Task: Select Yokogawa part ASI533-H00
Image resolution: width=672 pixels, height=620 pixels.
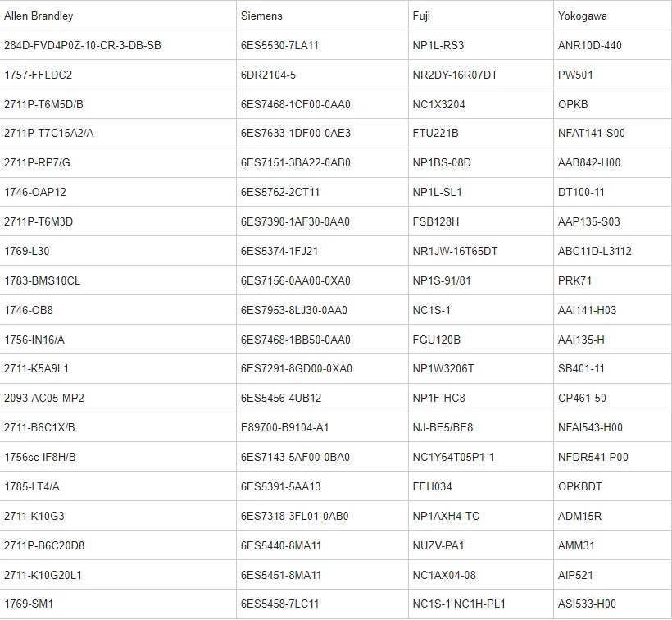Action: (587, 604)
